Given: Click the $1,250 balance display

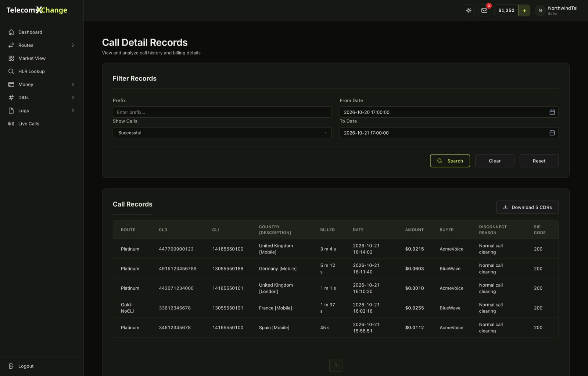Looking at the screenshot, I should pos(506,10).
